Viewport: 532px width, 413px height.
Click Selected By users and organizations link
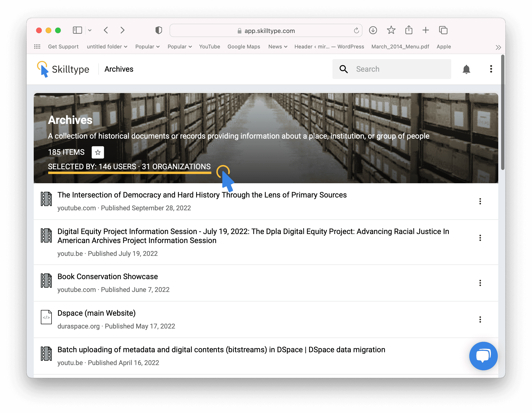coord(129,167)
